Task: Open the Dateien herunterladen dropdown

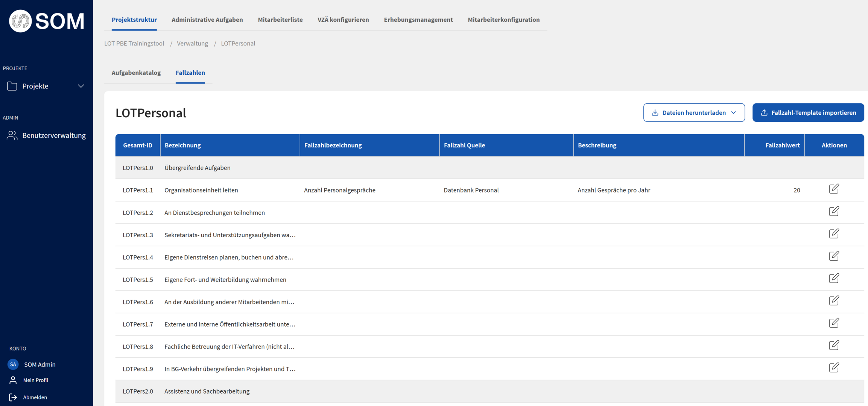Action: pyautogui.click(x=693, y=113)
